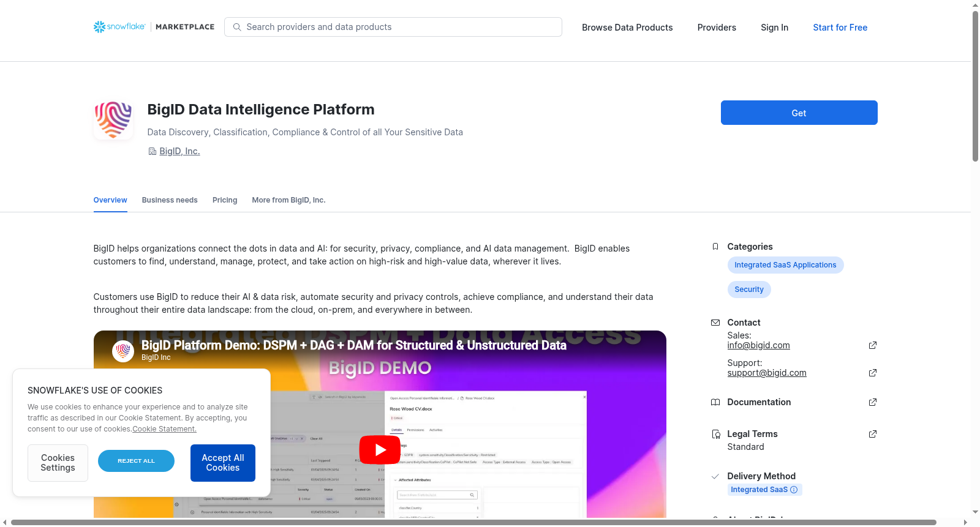Viewport: 980px width, 527px height.
Task: Click the Categories bookmark icon
Action: (715, 247)
